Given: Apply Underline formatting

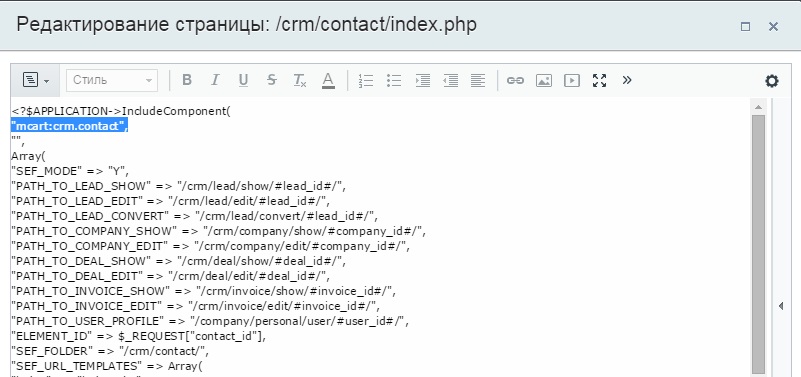Looking at the screenshot, I should click(x=243, y=80).
